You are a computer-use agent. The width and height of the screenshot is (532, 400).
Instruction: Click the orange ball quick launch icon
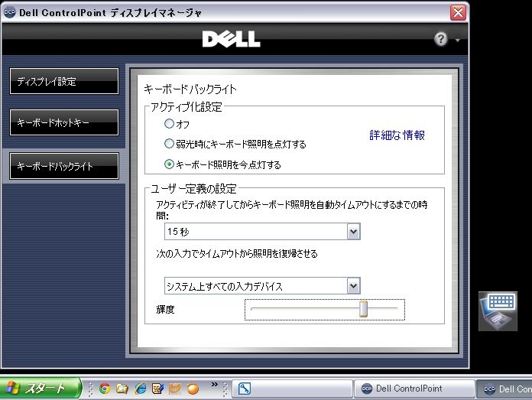pos(193,388)
